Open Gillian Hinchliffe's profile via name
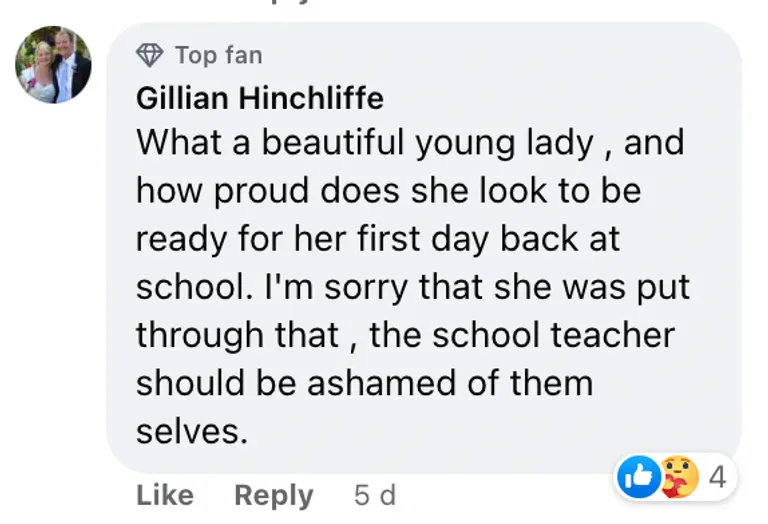This screenshot has height=524, width=768. pos(259,98)
